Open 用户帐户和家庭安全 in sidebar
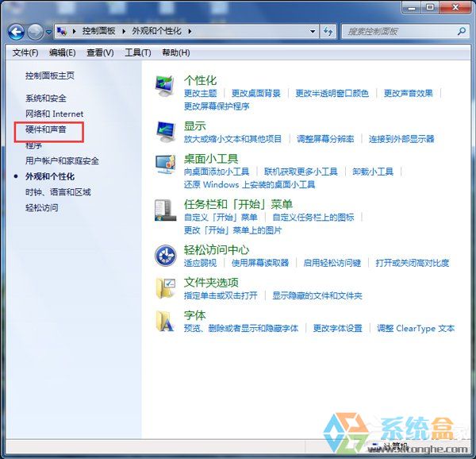Image resolution: width=476 pixels, height=459 pixels. coord(62,160)
